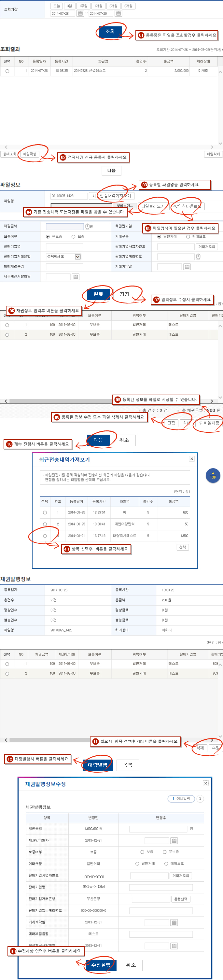Click the round TOP button
Viewport: 223px width, 980px height.
tap(213, 476)
